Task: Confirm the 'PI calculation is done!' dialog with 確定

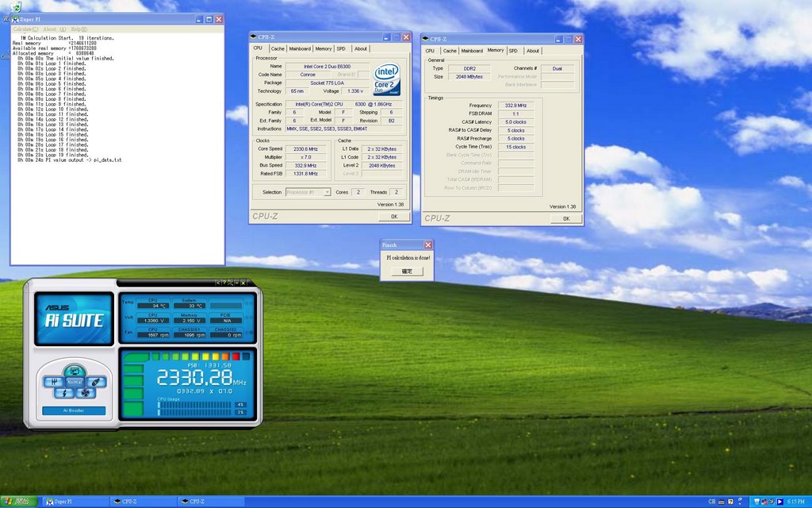Action: pyautogui.click(x=407, y=271)
